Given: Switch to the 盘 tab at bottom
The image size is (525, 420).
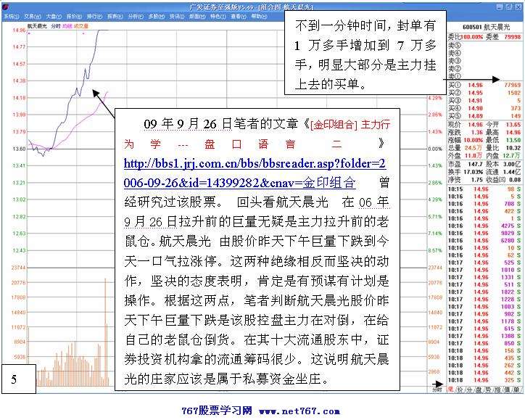Looking at the screenshot, I should tap(479, 390).
